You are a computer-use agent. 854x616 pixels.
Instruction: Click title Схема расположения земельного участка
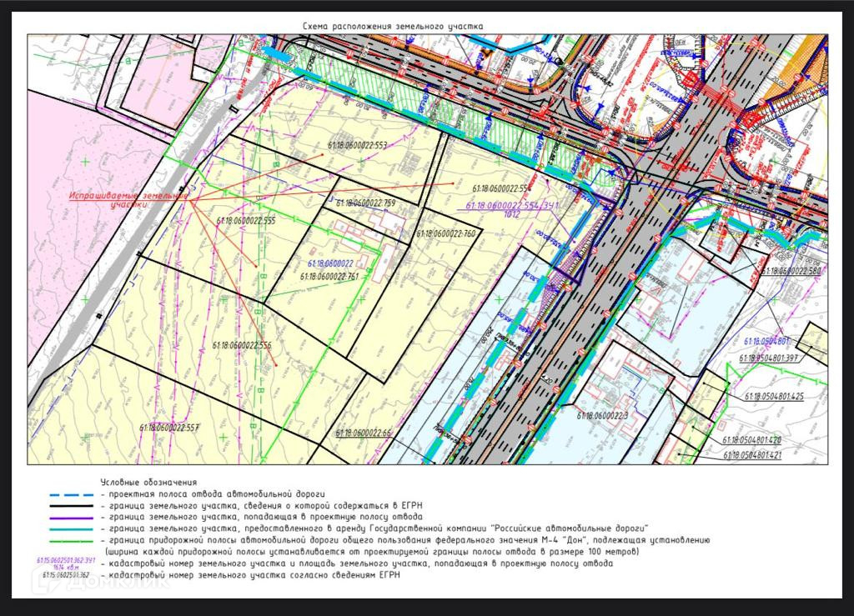click(393, 26)
